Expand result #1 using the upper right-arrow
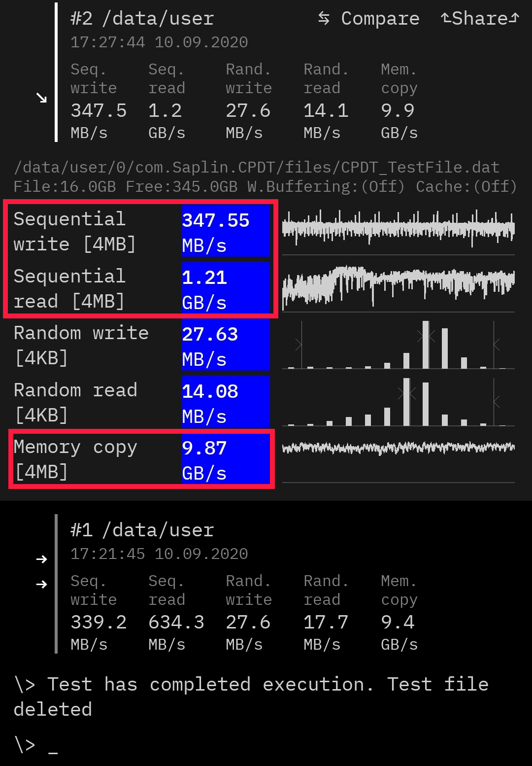532x766 pixels. tap(42, 559)
